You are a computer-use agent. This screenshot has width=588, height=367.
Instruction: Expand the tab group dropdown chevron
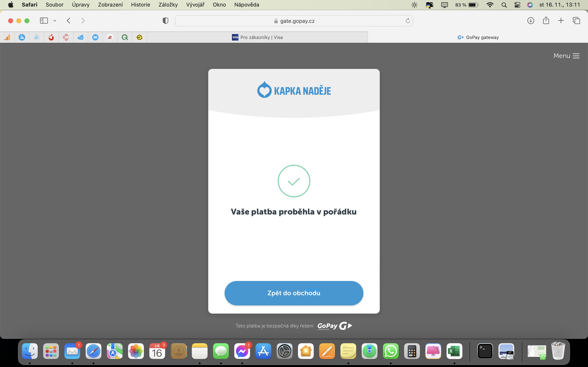tap(55, 21)
